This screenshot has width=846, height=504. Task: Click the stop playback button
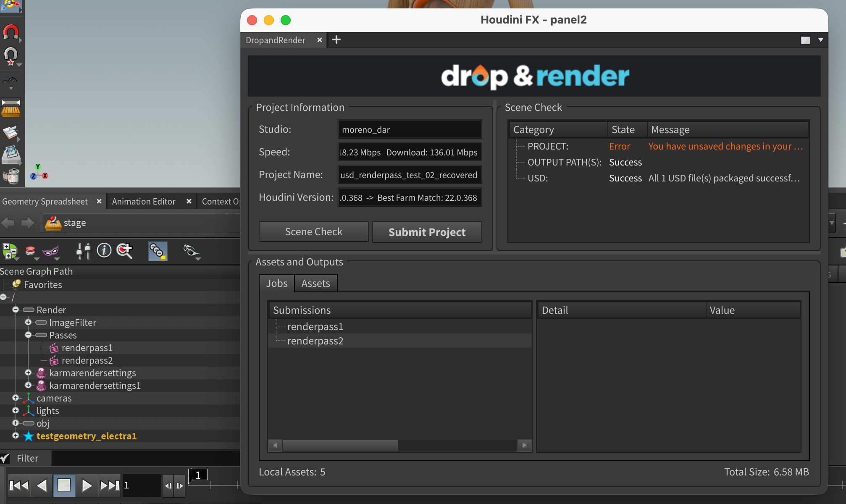[x=64, y=486]
